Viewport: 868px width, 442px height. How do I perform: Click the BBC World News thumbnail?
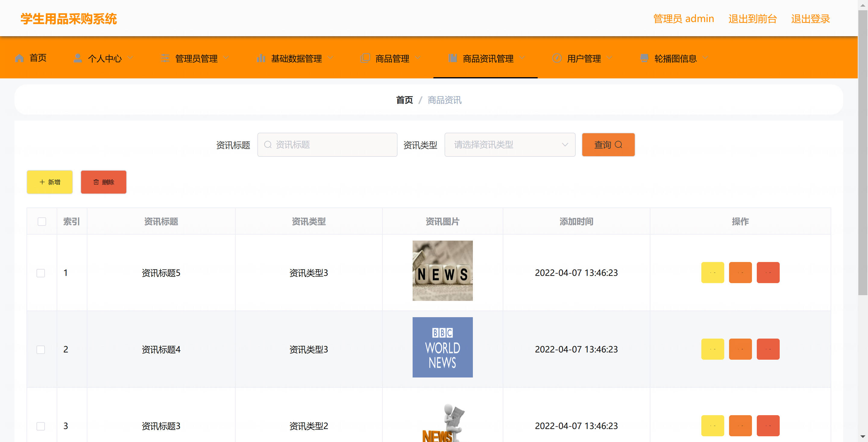[442, 347]
